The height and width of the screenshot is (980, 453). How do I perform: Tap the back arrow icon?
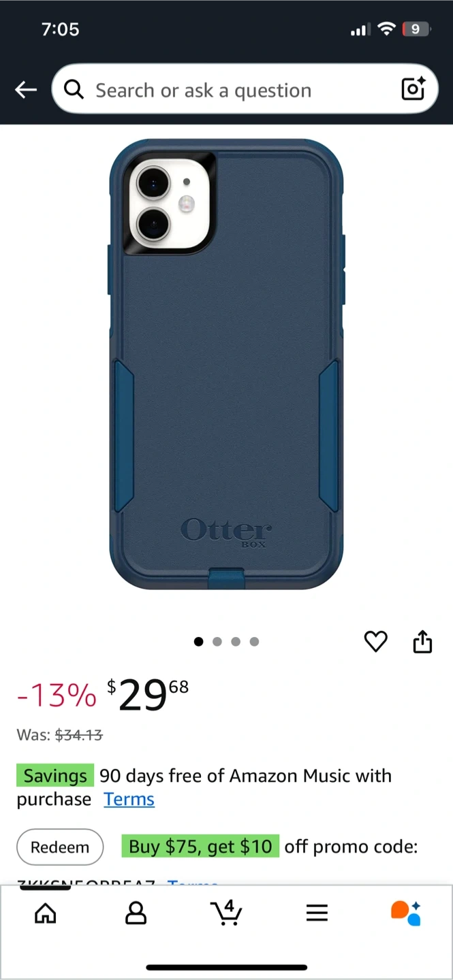(26, 89)
